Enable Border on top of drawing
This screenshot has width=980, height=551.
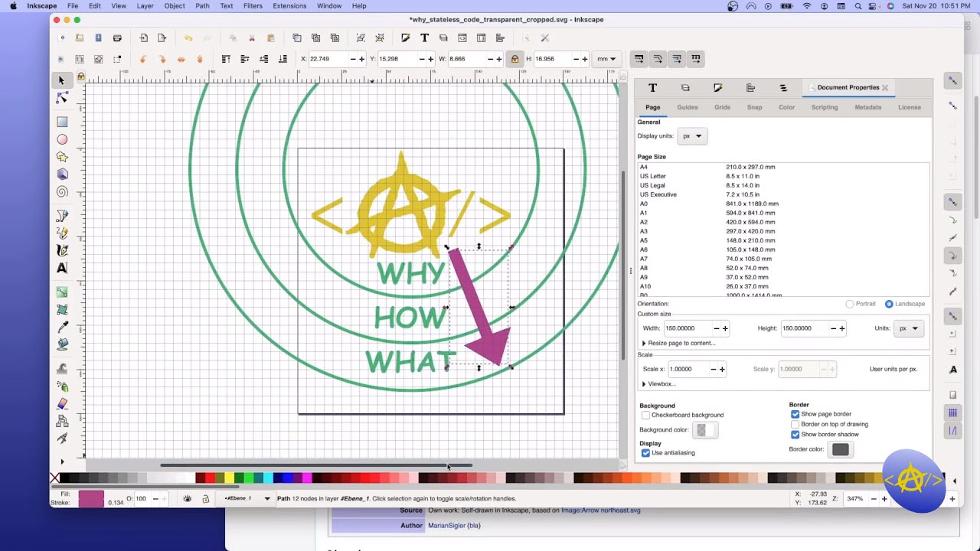pos(795,424)
